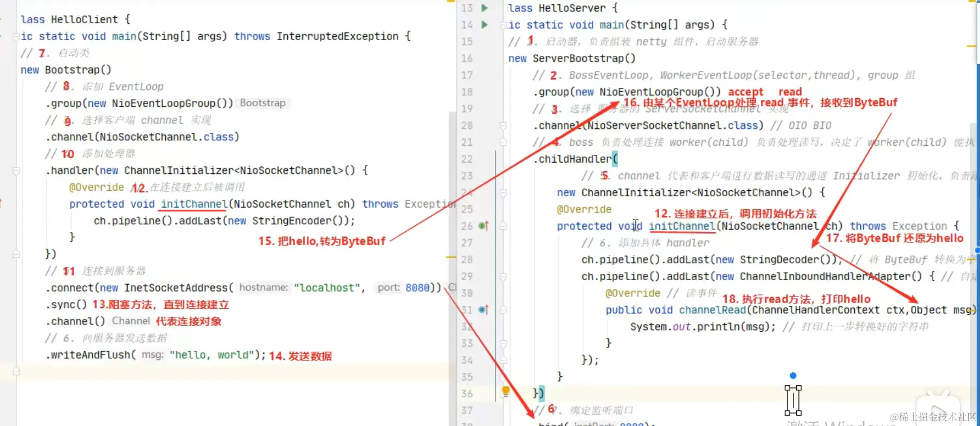980x426 pixels.
Task: Click hostname: parameter hint
Action: [264, 288]
